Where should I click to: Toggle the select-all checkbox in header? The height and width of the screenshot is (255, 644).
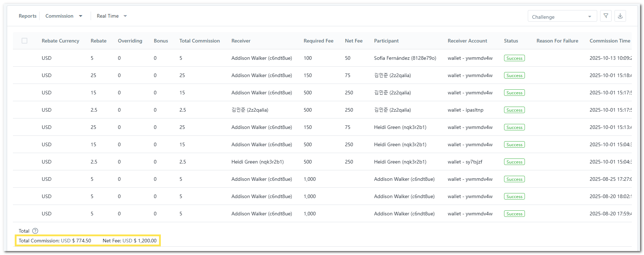click(24, 41)
